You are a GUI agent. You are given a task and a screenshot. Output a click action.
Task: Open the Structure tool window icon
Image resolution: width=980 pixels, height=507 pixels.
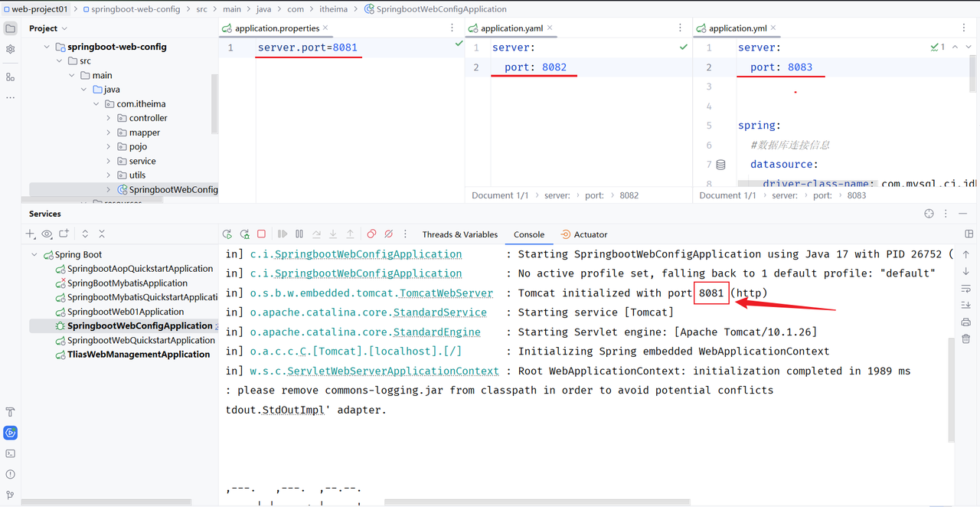click(10, 77)
